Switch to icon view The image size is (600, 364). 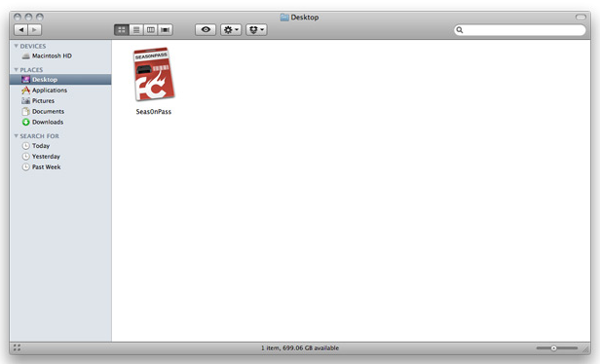pyautogui.click(x=122, y=30)
